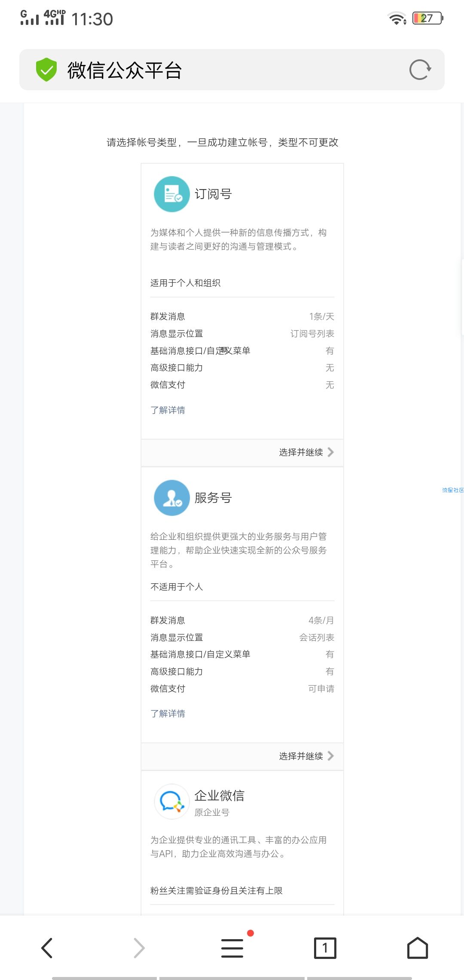Tap the 微信公众平台 address bar

point(232,70)
